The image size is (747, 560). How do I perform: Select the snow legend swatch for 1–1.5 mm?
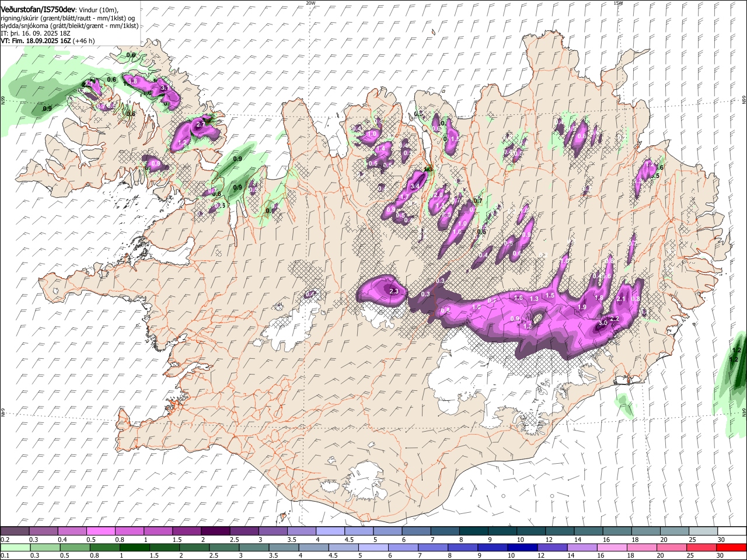click(x=158, y=531)
